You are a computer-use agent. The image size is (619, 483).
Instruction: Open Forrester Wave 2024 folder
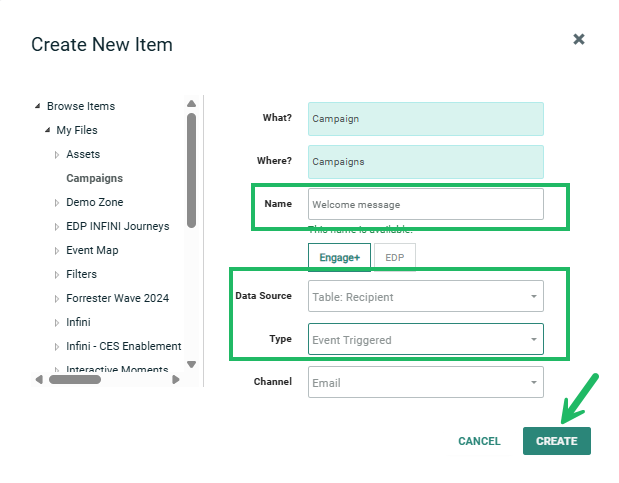(x=117, y=298)
